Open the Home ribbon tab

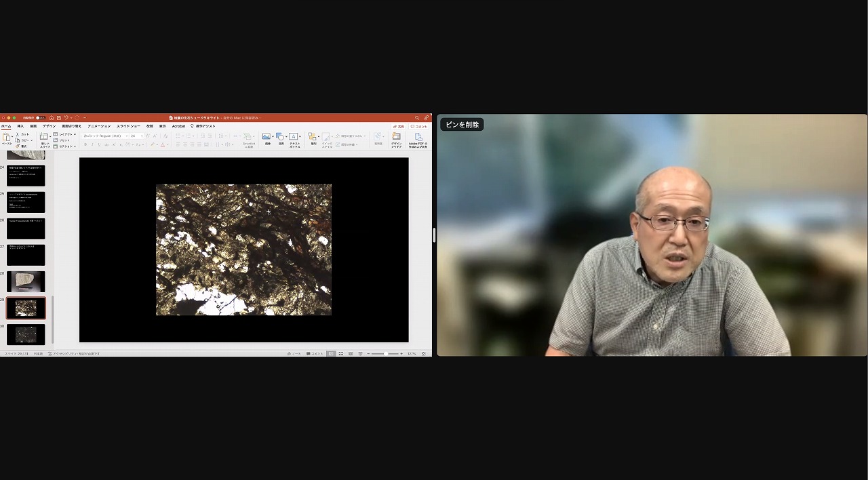6,126
